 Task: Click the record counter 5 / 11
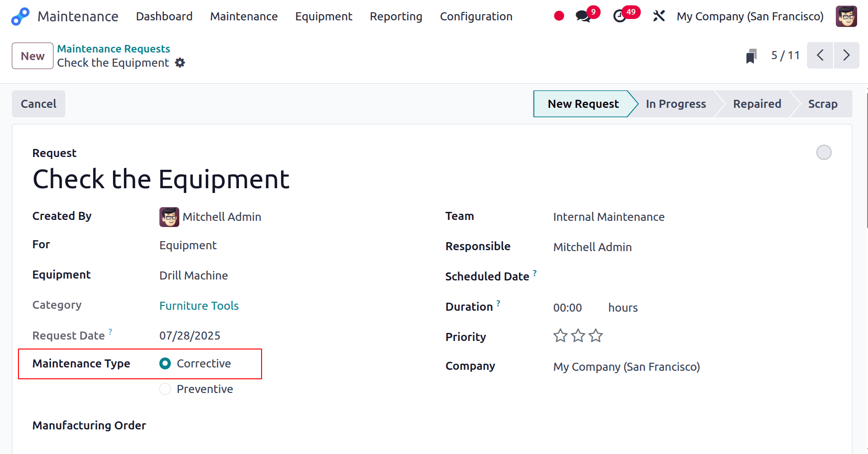click(785, 55)
